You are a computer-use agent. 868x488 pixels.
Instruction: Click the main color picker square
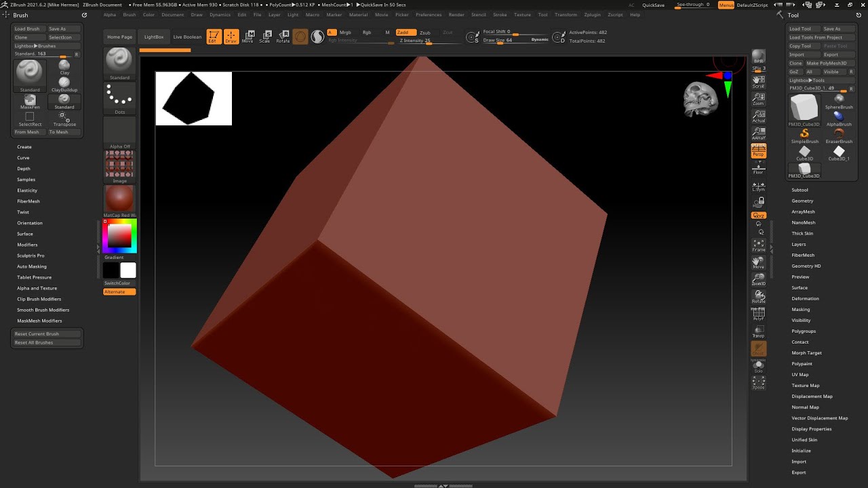119,235
